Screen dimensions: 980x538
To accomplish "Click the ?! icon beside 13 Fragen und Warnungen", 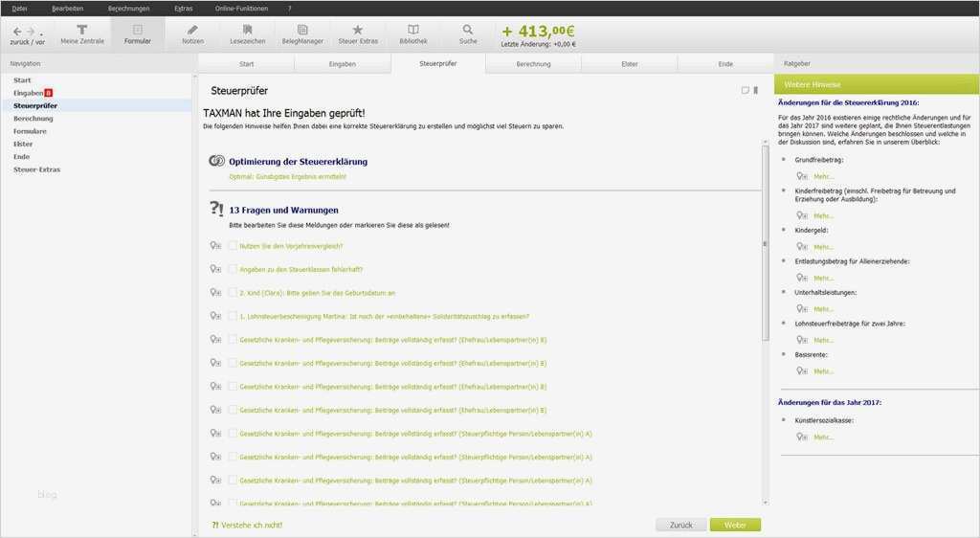I will [216, 209].
